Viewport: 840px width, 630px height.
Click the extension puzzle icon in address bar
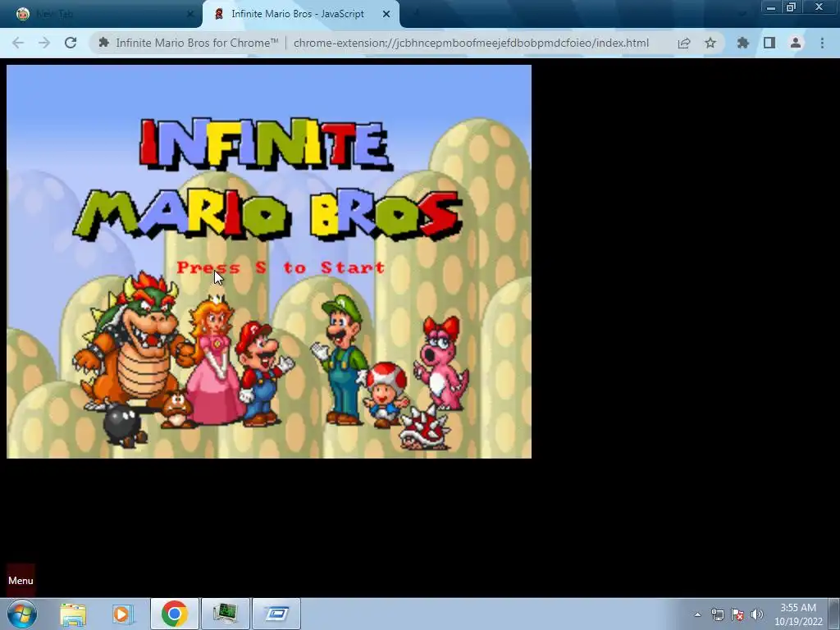(x=104, y=43)
